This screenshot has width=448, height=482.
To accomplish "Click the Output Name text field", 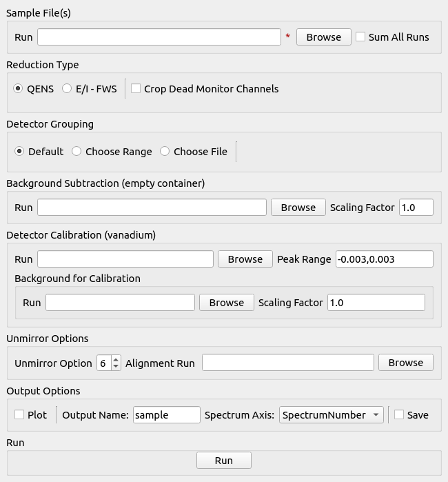I will (x=165, y=415).
